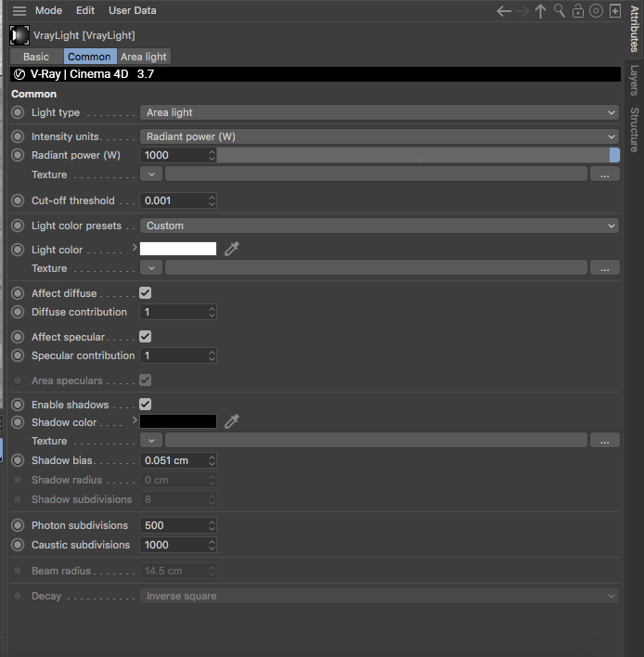
Task: Toggle animation dot for Diffuse contribution
Action: tap(18, 312)
